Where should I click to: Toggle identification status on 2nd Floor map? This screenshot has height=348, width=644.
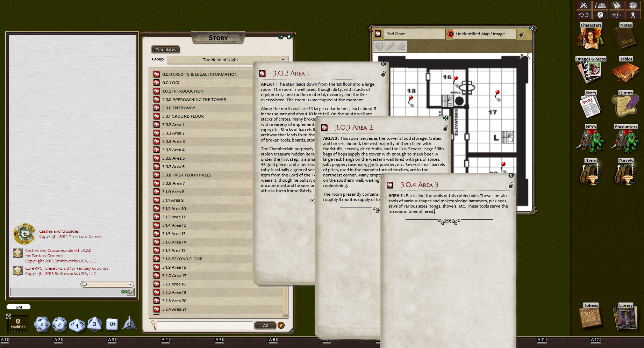pos(450,34)
